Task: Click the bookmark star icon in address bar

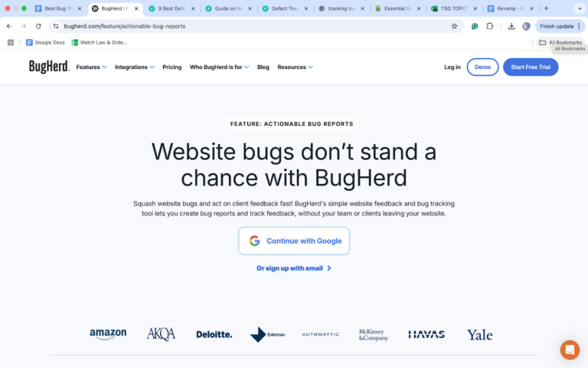Action: coord(454,26)
